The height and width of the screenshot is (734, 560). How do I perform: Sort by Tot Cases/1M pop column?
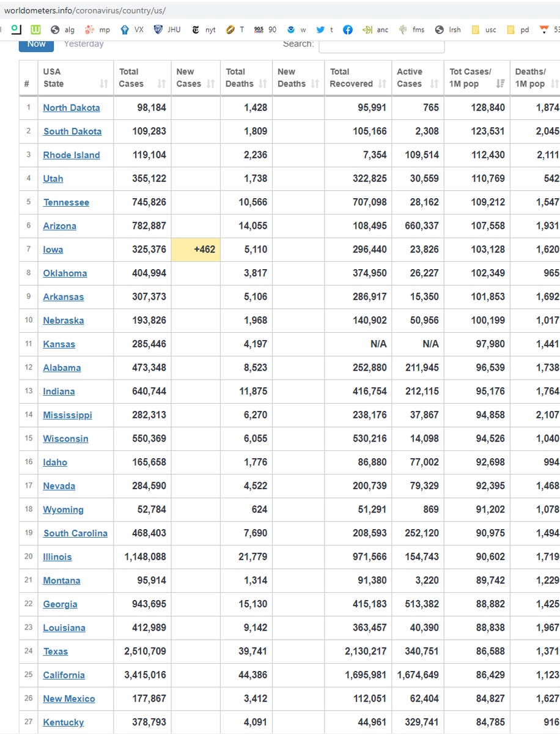[477, 78]
